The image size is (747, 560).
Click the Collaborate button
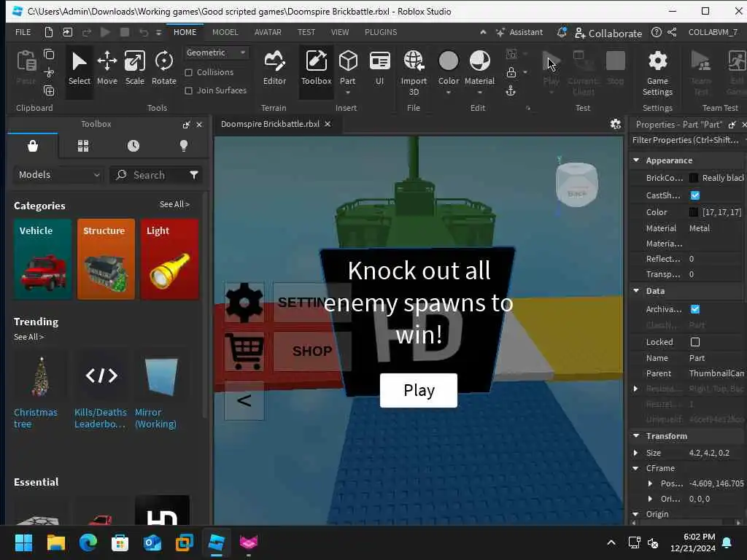click(x=608, y=33)
